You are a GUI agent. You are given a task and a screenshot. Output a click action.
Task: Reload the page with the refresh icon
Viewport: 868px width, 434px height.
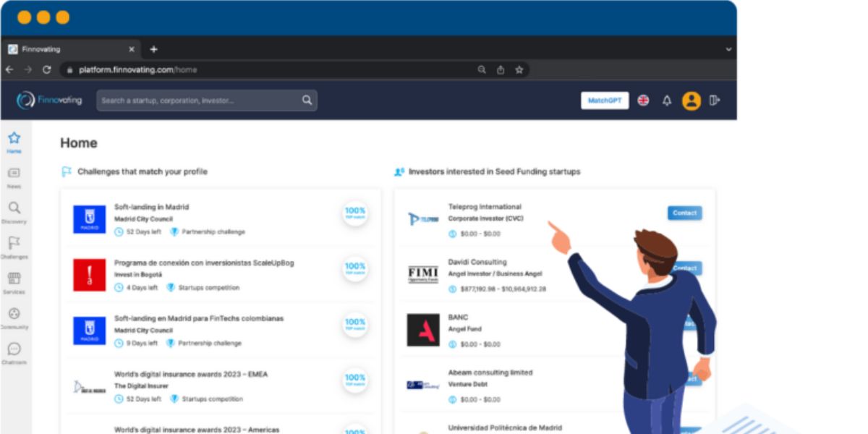coord(47,70)
